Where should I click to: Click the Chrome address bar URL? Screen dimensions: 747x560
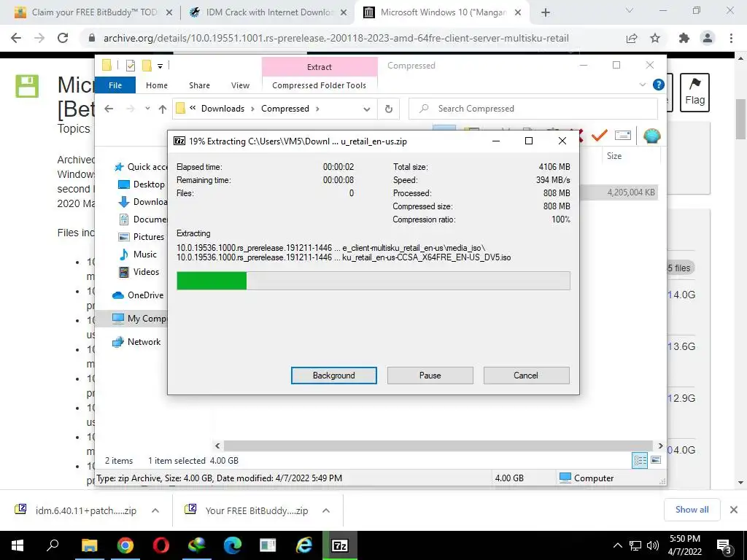336,38
